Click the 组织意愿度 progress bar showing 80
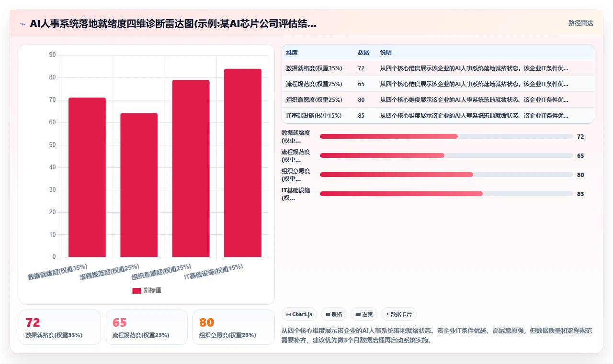This screenshot has height=364, width=613. coord(446,175)
